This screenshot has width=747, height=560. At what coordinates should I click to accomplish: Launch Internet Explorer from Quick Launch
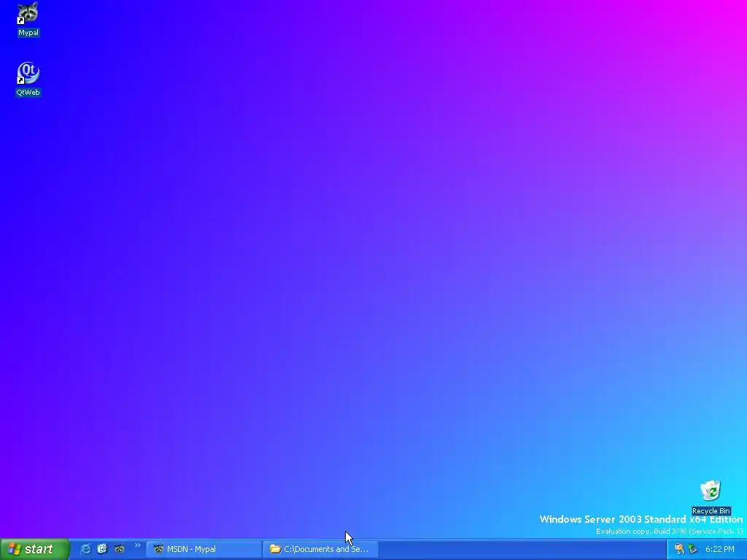(x=85, y=549)
